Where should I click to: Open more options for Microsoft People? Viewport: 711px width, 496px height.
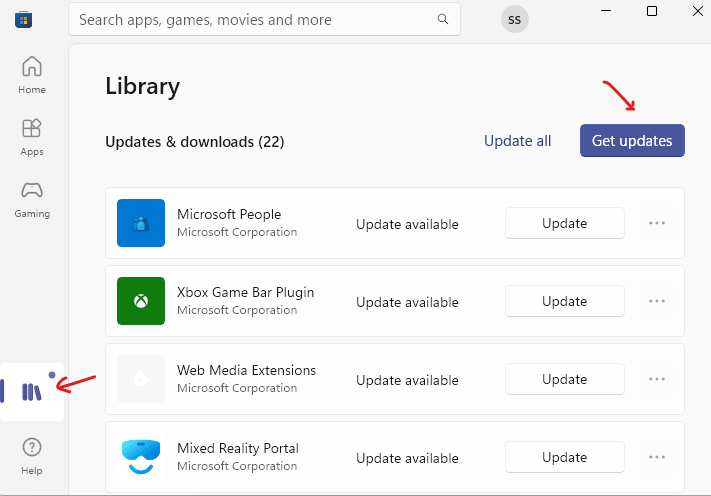[x=657, y=223]
